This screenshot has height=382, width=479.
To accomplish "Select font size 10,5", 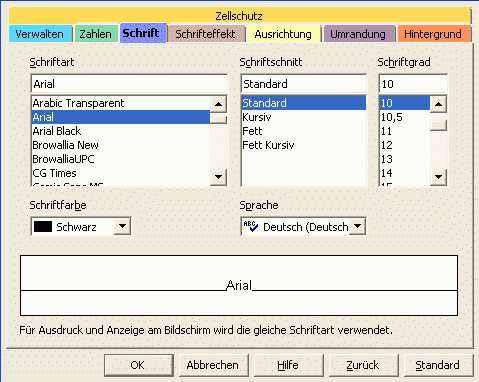I will (x=405, y=117).
